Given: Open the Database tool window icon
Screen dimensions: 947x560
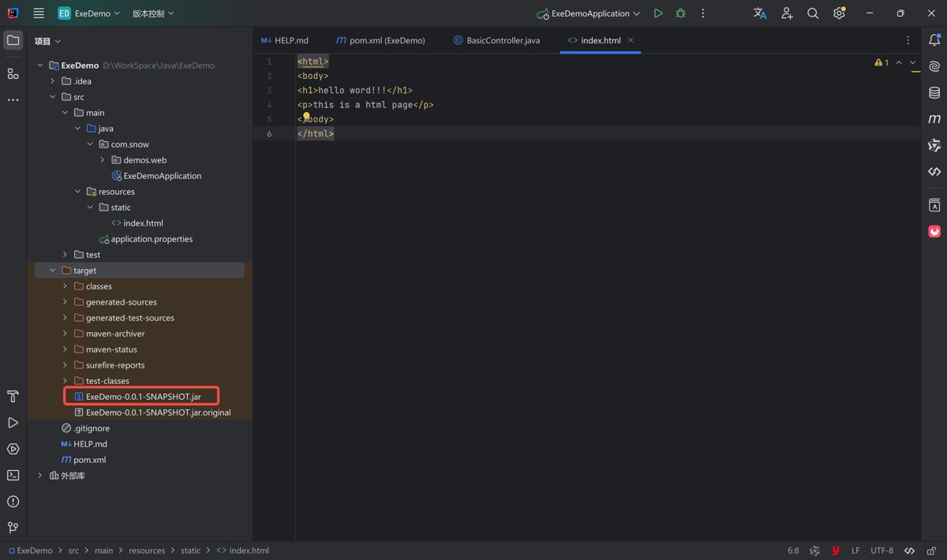Looking at the screenshot, I should tap(934, 93).
